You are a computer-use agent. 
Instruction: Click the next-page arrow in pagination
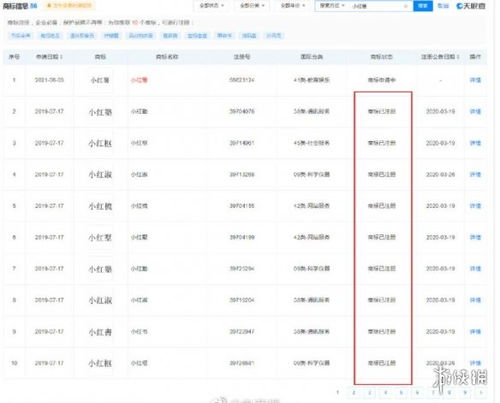pyautogui.click(x=481, y=393)
